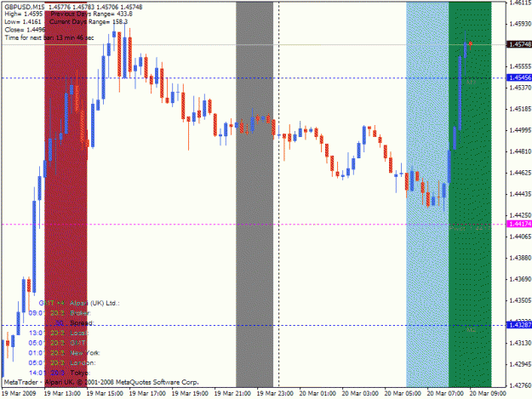Screen dimensions: 532x399
Task: Select the gray session rectangle
Action: click(255, 195)
